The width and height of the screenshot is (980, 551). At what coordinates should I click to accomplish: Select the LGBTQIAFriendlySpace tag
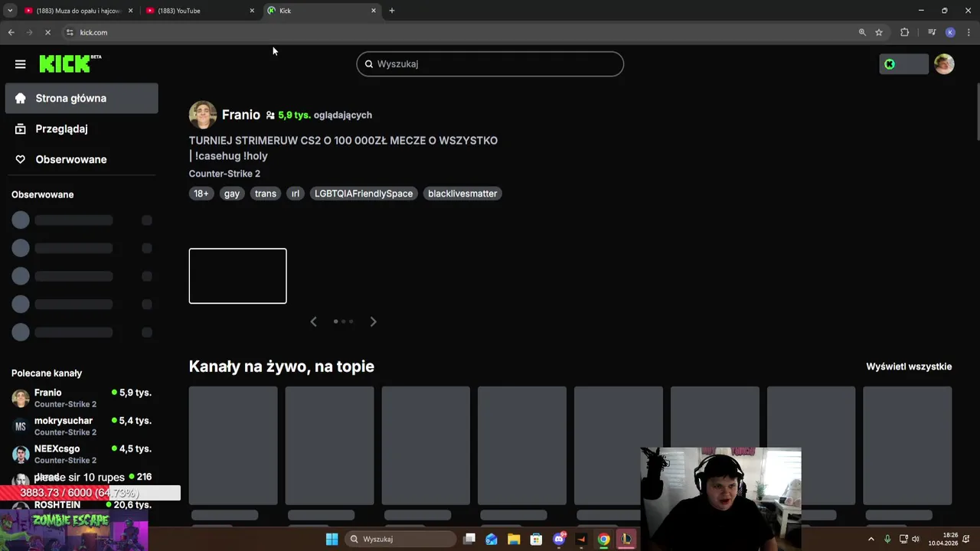point(364,194)
